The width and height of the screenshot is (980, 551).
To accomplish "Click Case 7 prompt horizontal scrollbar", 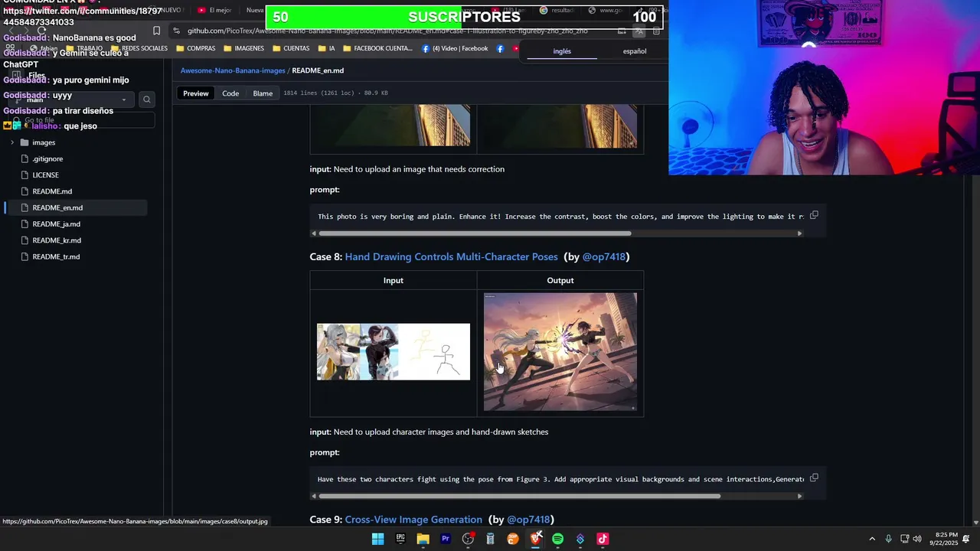I will (x=475, y=233).
